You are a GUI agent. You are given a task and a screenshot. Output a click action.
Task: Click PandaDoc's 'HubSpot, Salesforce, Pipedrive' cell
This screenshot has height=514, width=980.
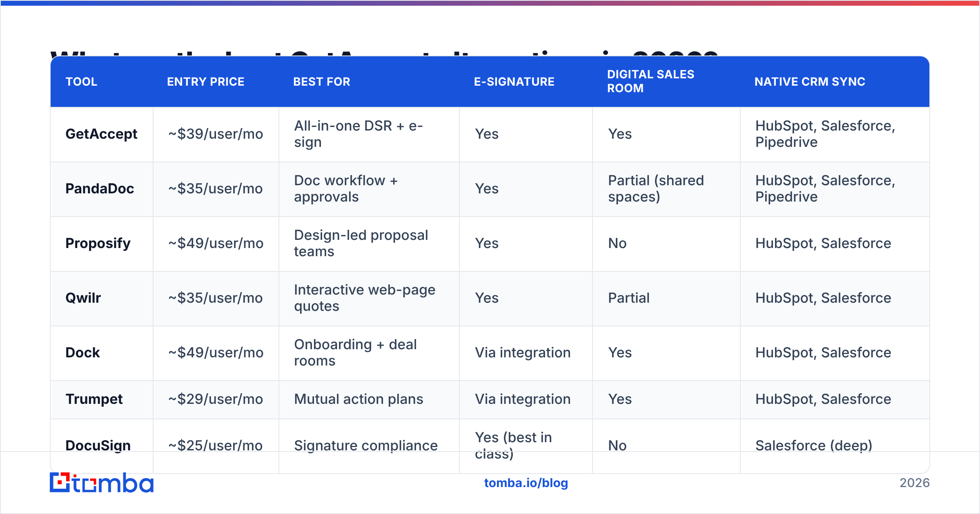click(835, 189)
